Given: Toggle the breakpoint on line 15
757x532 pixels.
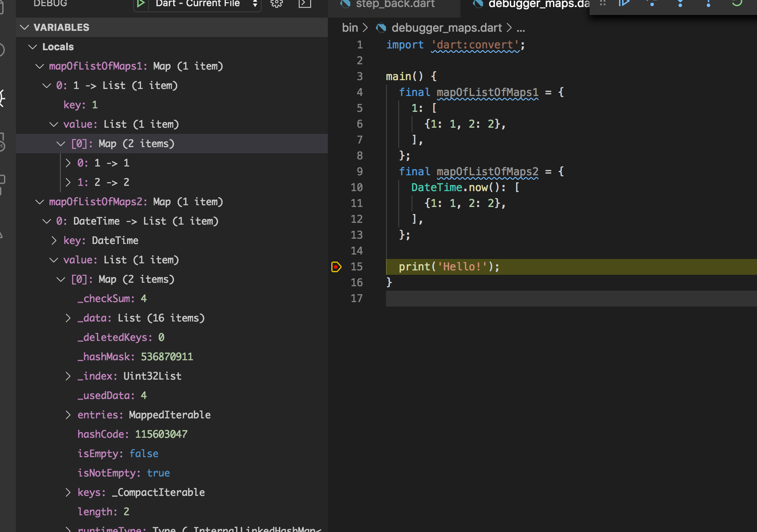Looking at the screenshot, I should coord(336,267).
